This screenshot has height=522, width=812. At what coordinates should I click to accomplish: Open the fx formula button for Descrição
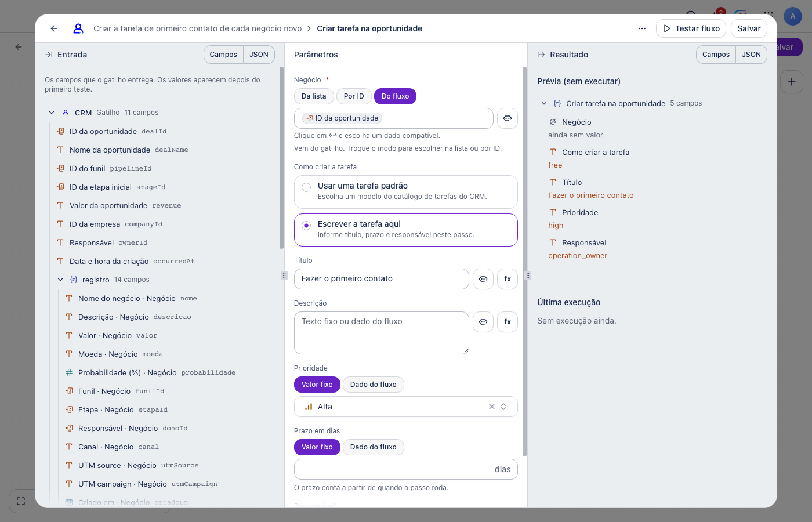pyautogui.click(x=507, y=322)
